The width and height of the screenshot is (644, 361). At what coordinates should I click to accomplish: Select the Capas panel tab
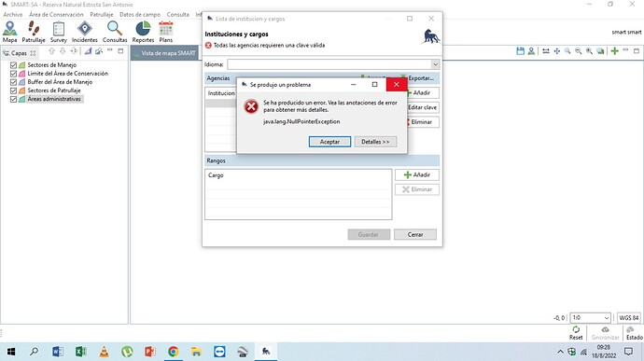pyautogui.click(x=19, y=53)
